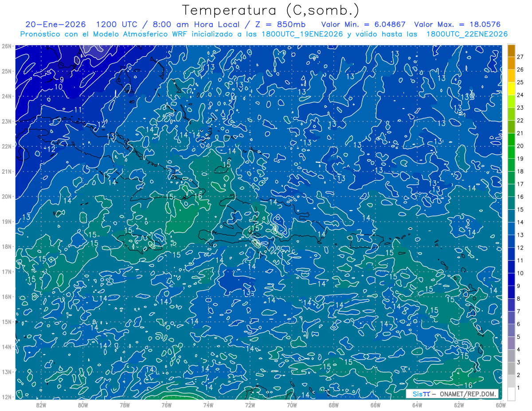Click the 12N latitude axis label

(6, 397)
